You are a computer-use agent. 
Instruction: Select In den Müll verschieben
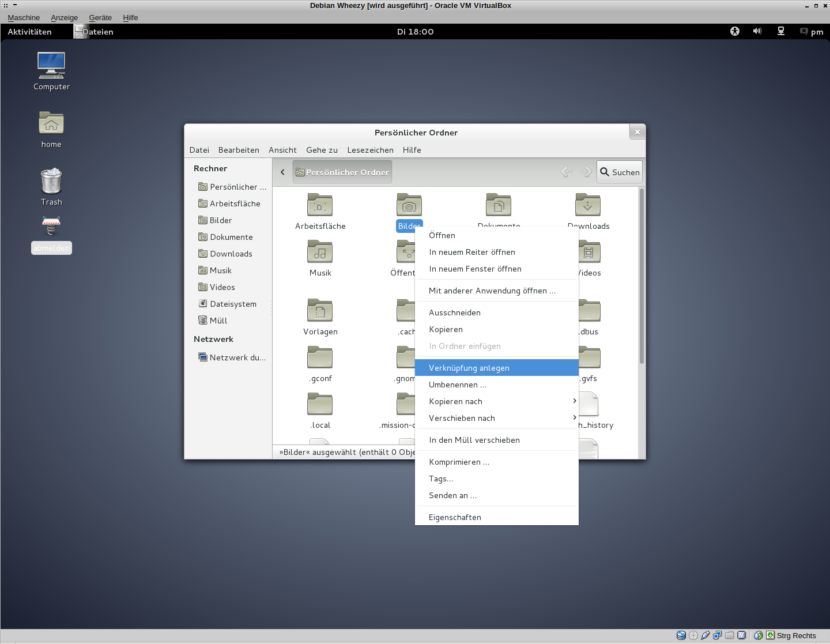[496, 440]
